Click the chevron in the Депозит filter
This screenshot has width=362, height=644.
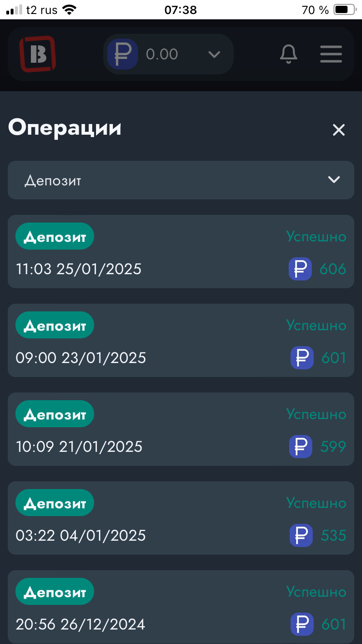334,180
